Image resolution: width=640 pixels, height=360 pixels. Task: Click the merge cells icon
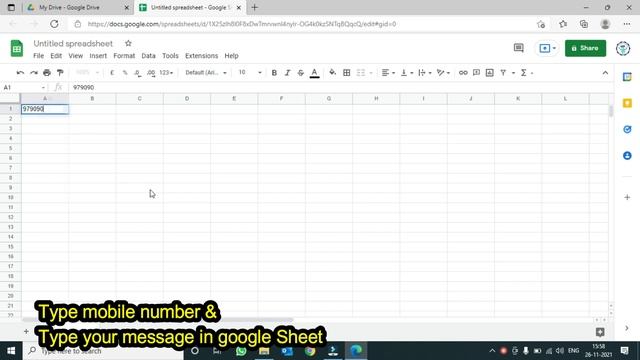[361, 73]
